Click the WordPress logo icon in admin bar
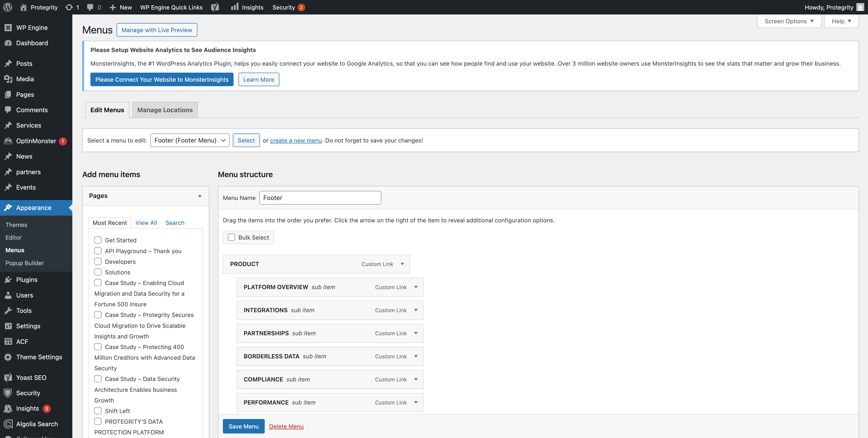868x438 pixels. (x=8, y=7)
